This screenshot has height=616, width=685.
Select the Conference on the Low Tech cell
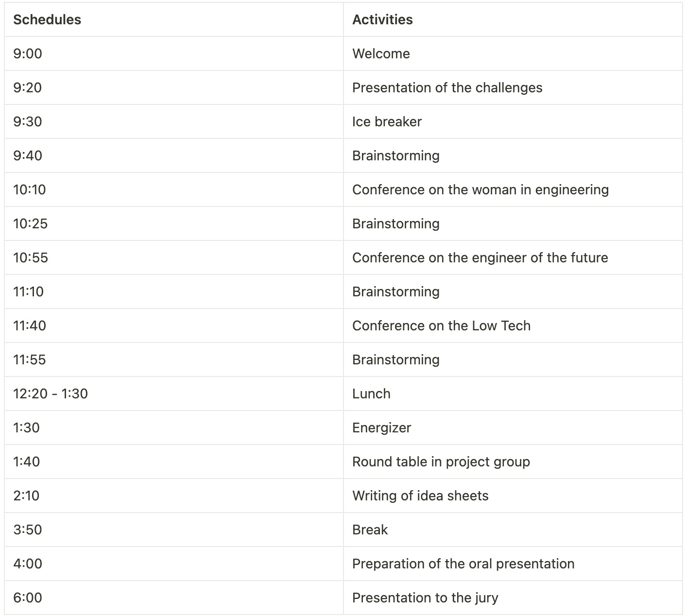pyautogui.click(x=513, y=325)
